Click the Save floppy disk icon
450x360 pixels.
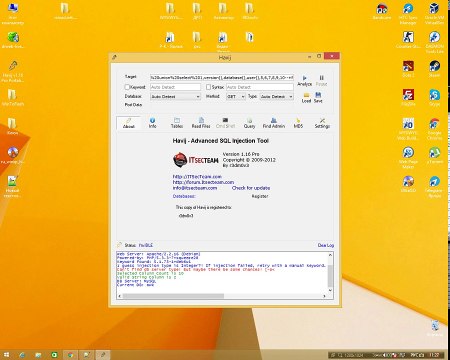[318, 95]
